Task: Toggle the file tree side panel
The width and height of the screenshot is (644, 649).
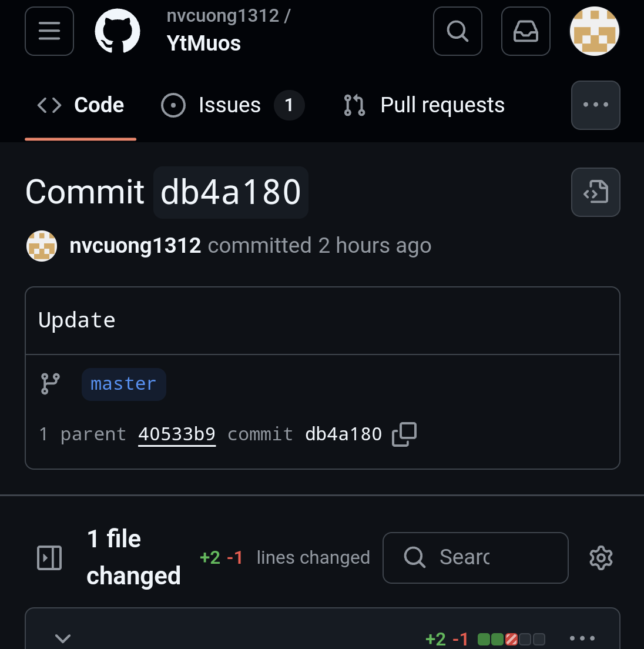Action: 49,558
